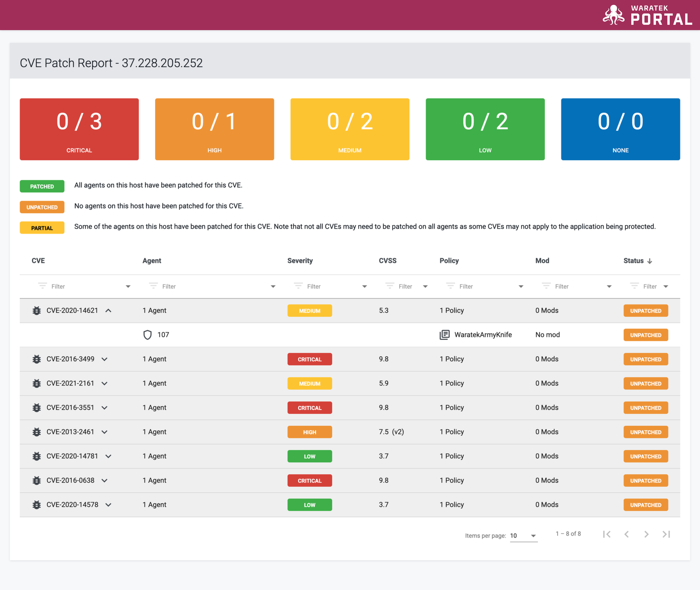Go to the last page of results
This screenshot has height=590, width=700.
click(x=666, y=534)
